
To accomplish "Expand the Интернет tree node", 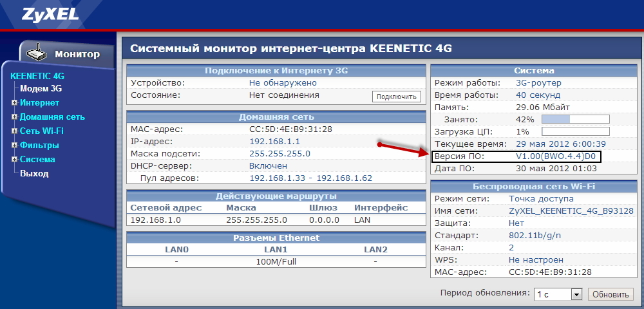I will pos(14,103).
